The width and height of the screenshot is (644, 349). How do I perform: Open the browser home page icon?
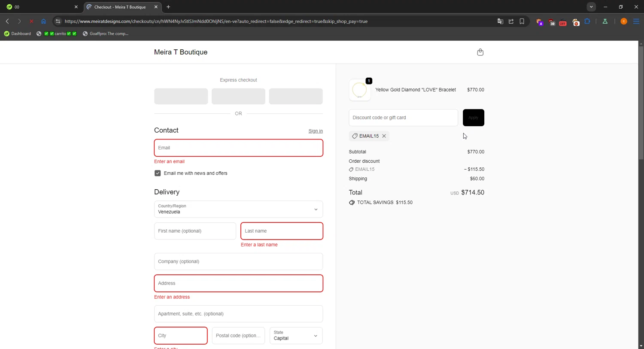pyautogui.click(x=43, y=21)
